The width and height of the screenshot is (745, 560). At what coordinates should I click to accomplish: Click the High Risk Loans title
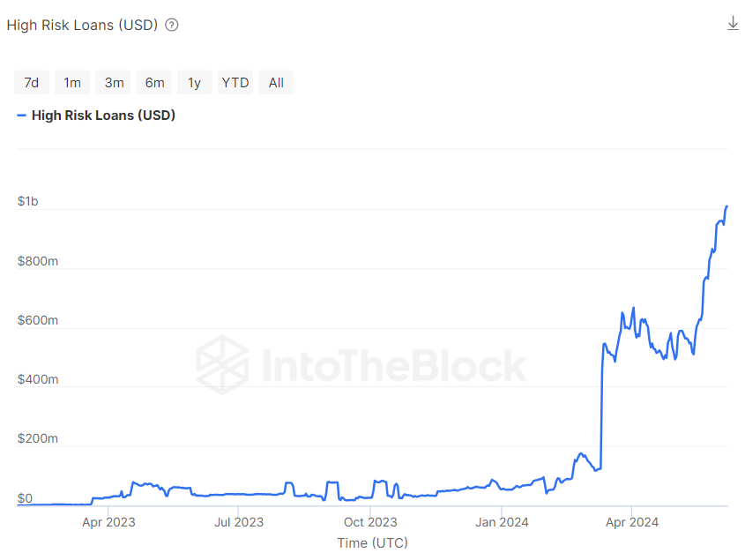coord(82,25)
